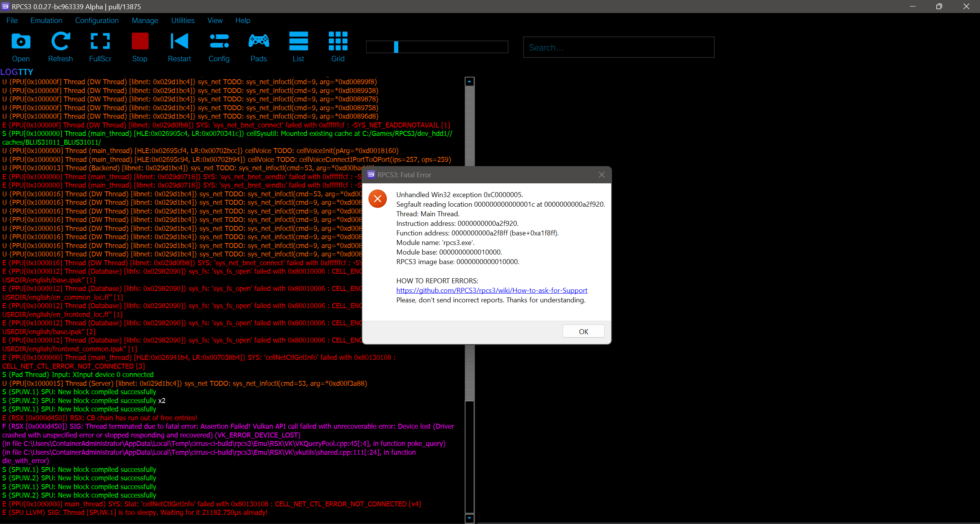980x524 pixels.
Task: Switch game list to Grid view
Action: pyautogui.click(x=337, y=47)
